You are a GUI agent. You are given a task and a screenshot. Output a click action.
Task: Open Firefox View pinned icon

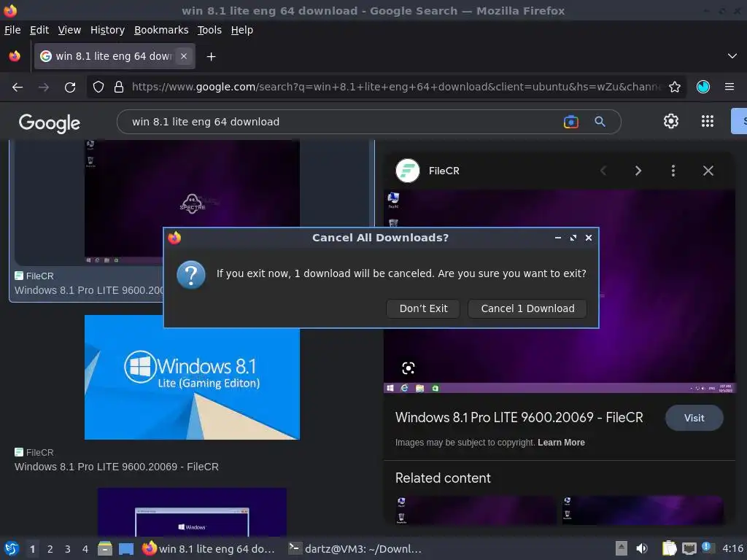tap(15, 56)
